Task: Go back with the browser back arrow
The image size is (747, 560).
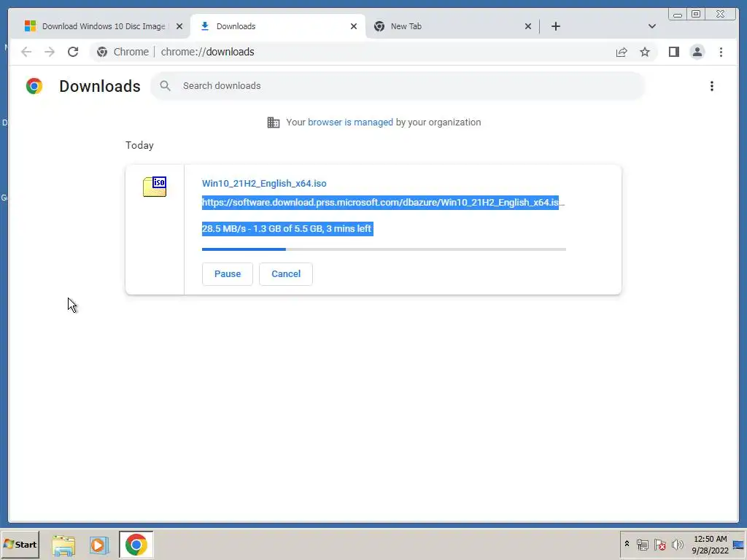Action: (x=26, y=52)
